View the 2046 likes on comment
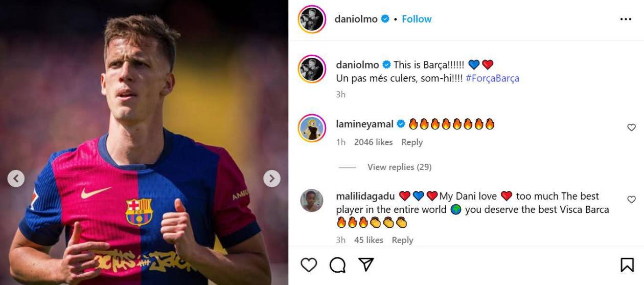Viewport: 644px width, 285px height. point(373,142)
